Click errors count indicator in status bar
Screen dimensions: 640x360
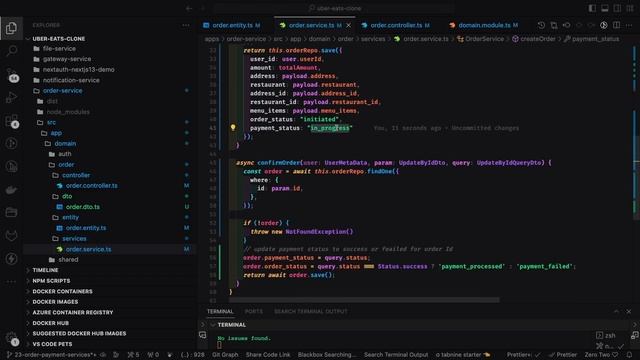pos(133,355)
